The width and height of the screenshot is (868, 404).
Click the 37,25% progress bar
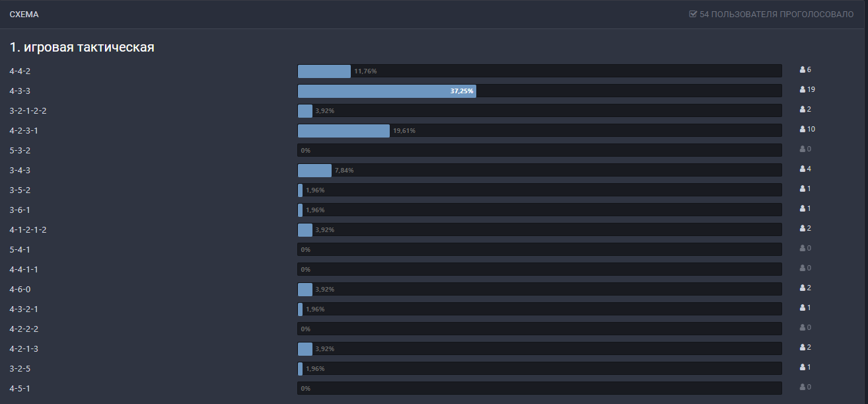tap(387, 91)
